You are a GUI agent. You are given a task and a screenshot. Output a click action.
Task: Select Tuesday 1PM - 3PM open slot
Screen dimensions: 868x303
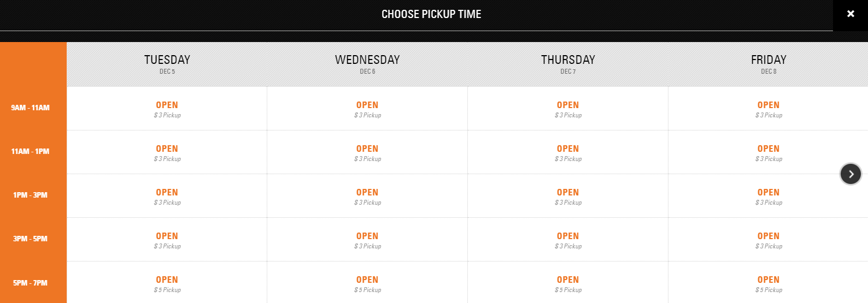coord(167,196)
